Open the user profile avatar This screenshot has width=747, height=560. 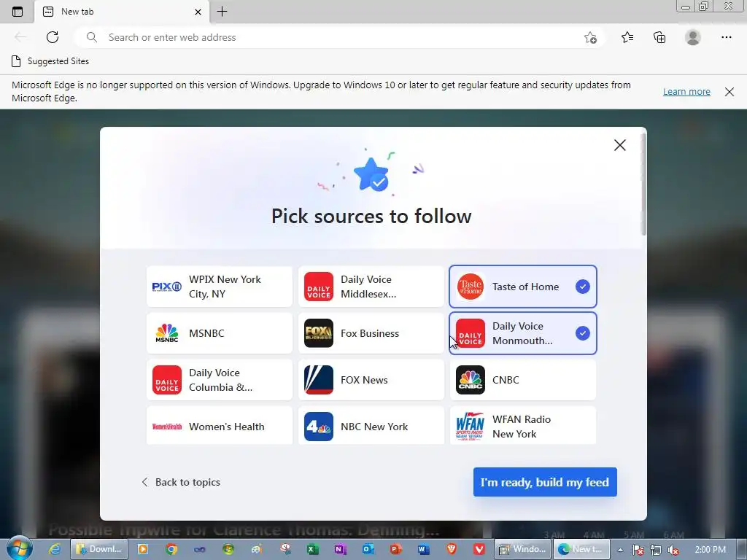(693, 37)
